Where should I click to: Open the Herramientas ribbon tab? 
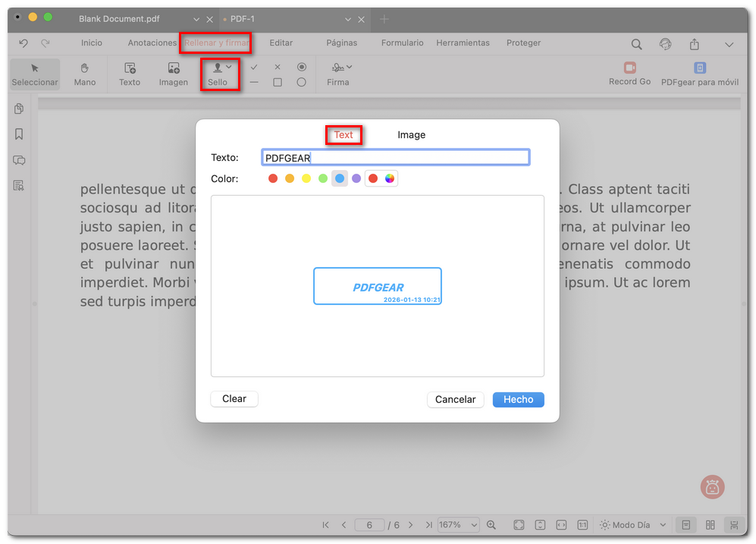[463, 43]
